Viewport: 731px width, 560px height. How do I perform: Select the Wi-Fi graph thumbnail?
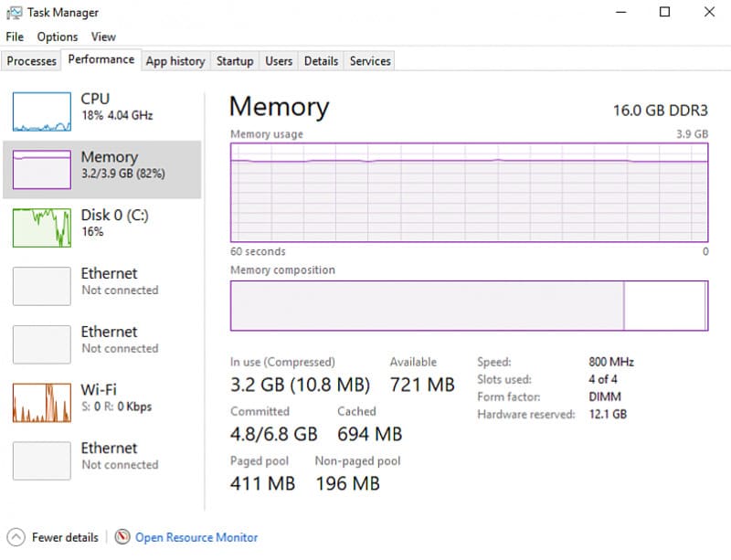click(42, 402)
